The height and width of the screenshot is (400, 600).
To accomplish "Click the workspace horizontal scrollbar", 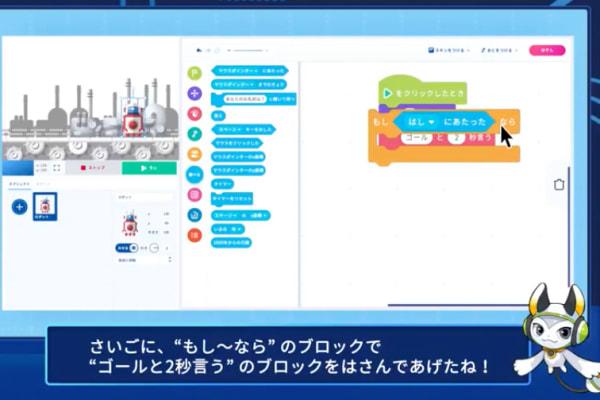I will click(x=458, y=305).
